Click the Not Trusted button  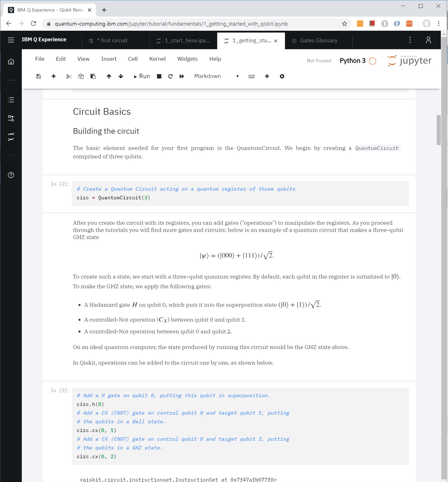coord(319,61)
